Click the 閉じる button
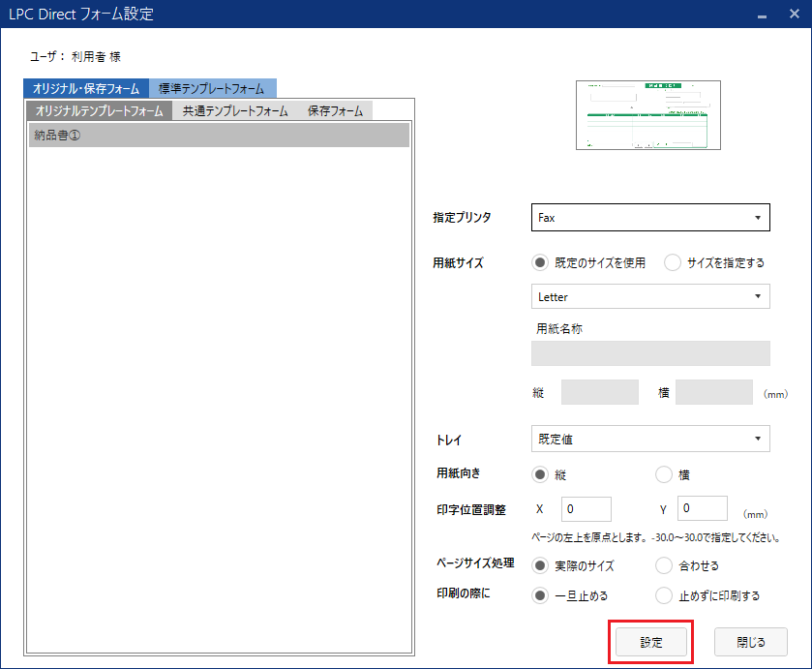812x669 pixels. pos(750,641)
